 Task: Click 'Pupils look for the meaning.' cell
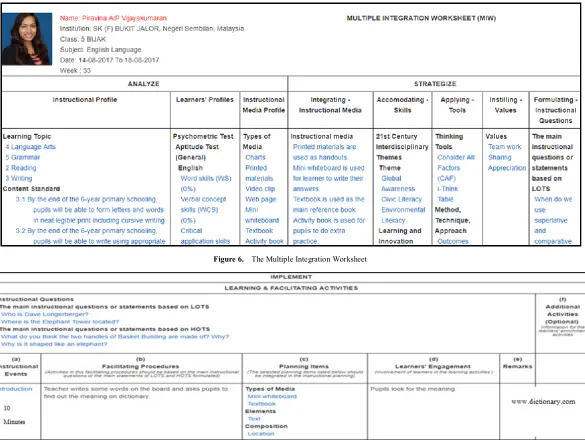pos(413,389)
